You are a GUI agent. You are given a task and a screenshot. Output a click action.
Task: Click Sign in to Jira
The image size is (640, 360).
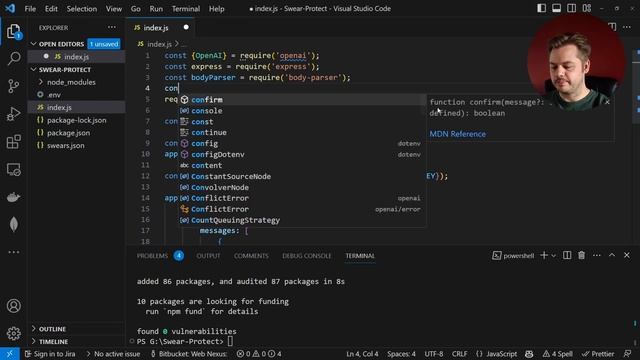51,354
